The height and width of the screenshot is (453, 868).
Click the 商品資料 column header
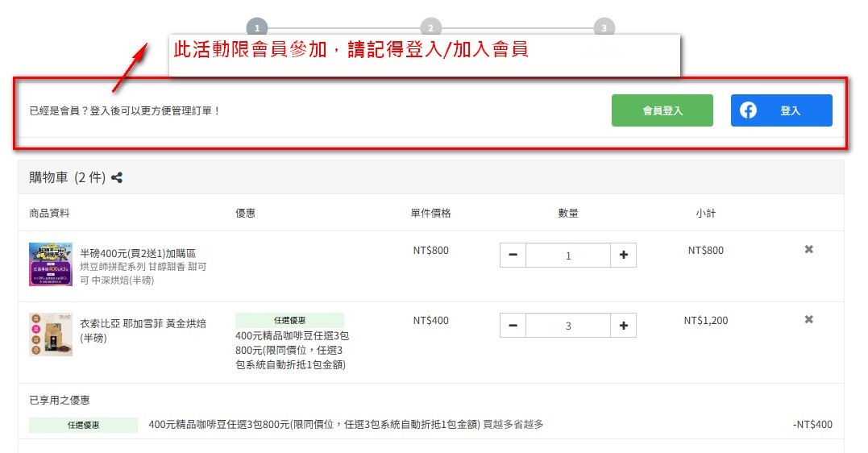(49, 214)
